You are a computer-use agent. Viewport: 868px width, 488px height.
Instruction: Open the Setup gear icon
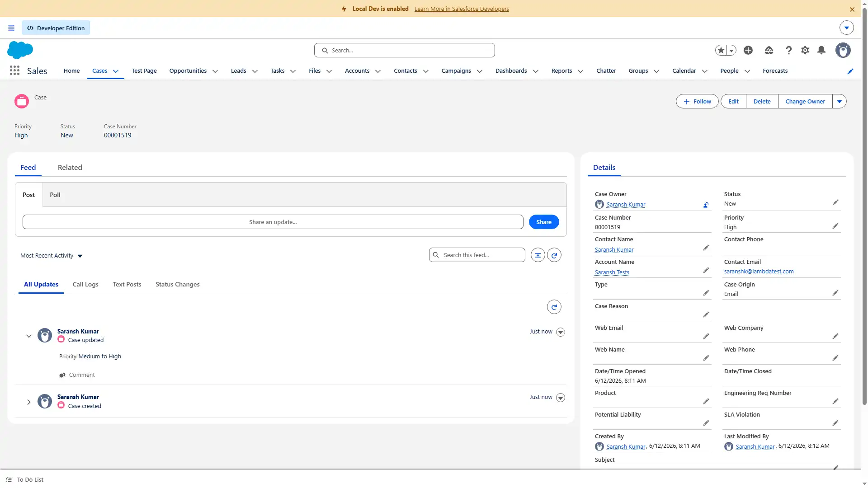tap(805, 50)
